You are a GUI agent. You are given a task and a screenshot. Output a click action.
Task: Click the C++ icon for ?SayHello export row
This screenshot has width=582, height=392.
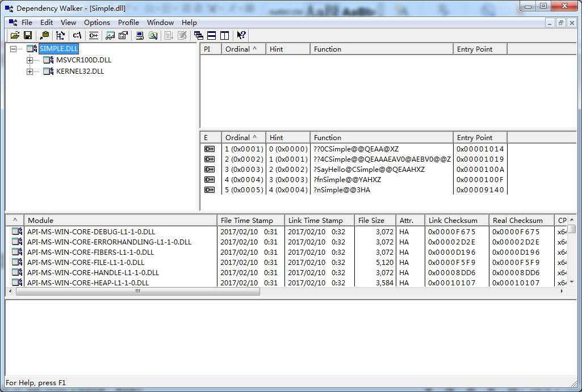tap(210, 170)
